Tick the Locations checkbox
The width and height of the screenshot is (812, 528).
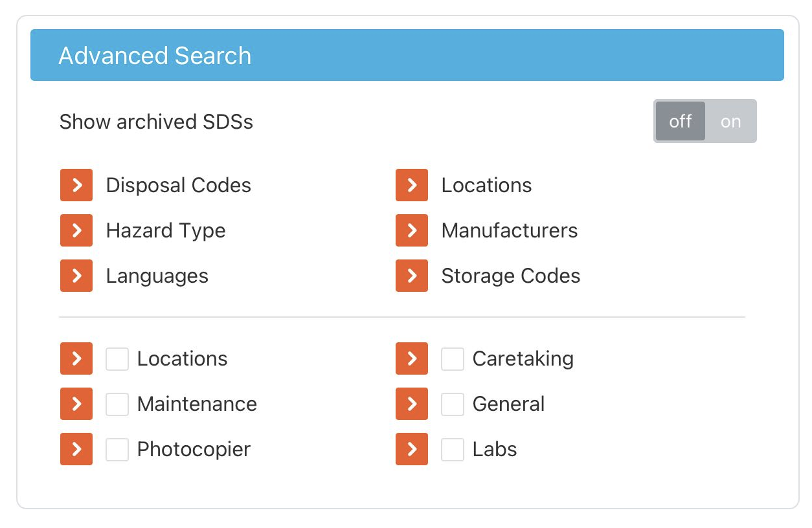(117, 358)
